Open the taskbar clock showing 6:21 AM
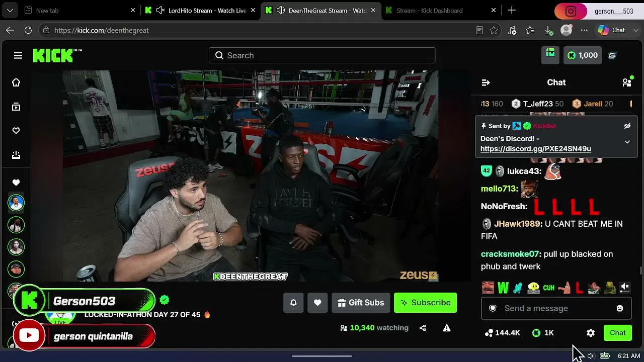This screenshot has height=362, width=644. [x=629, y=355]
